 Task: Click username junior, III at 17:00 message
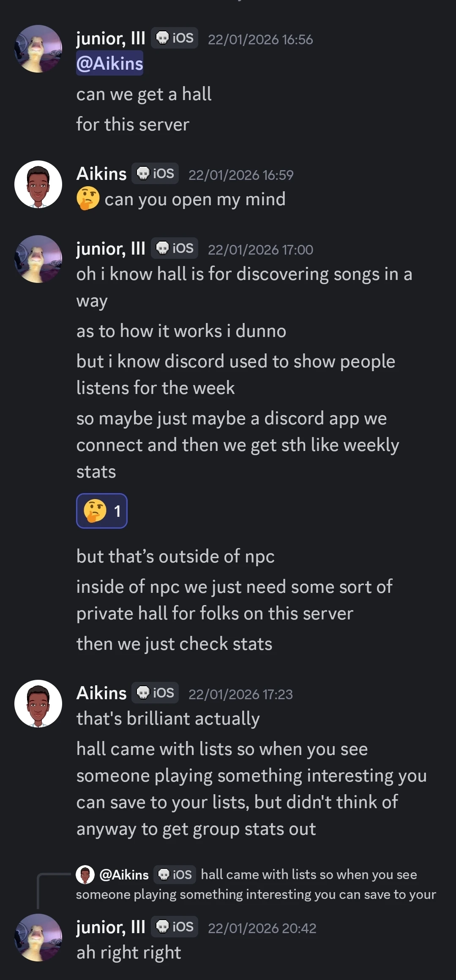[x=111, y=249]
